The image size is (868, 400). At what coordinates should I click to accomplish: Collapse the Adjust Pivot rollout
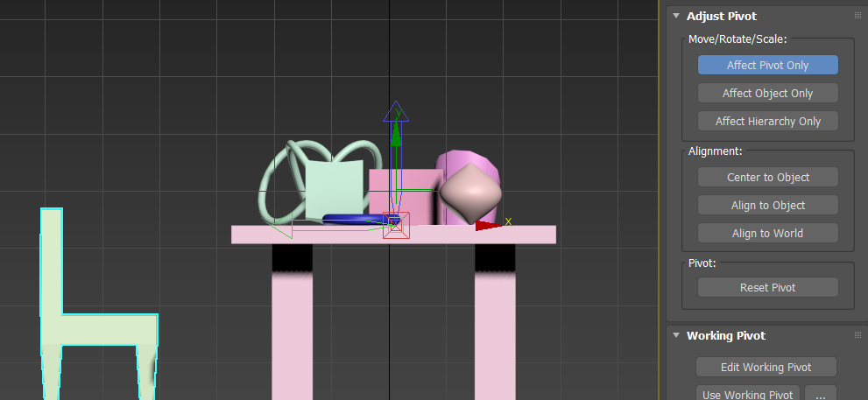676,16
